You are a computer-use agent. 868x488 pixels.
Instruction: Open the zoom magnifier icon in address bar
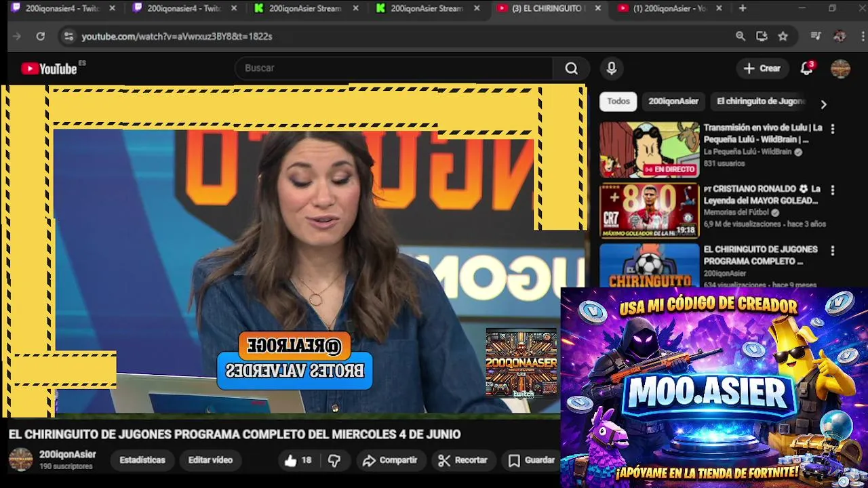coord(741,37)
